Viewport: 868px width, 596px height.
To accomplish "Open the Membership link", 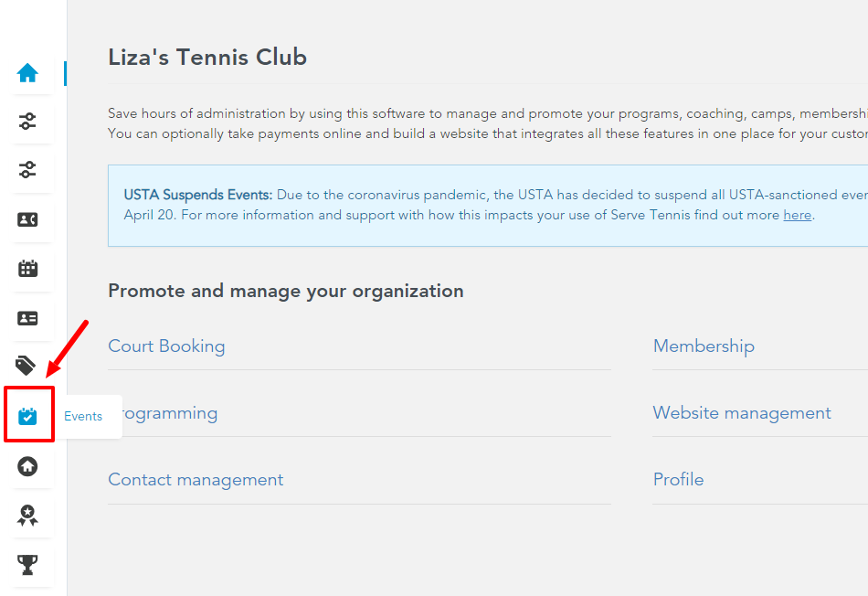I will click(x=704, y=346).
